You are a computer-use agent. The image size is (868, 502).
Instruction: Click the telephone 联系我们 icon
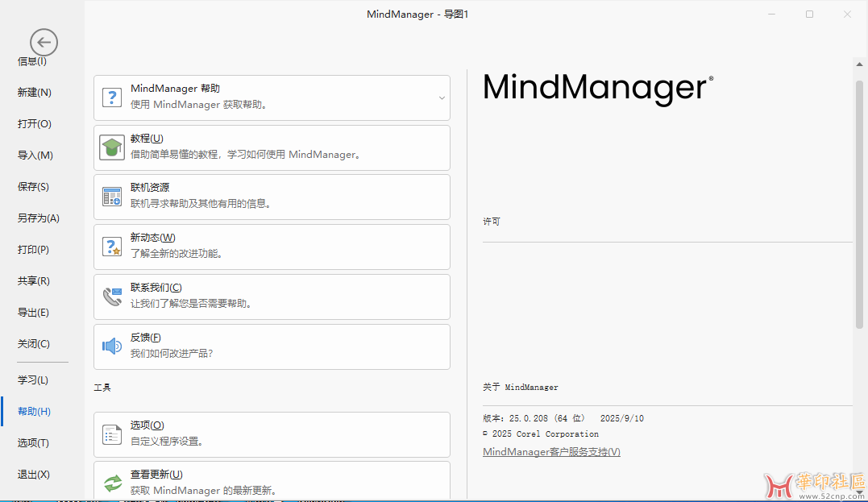pyautogui.click(x=112, y=296)
